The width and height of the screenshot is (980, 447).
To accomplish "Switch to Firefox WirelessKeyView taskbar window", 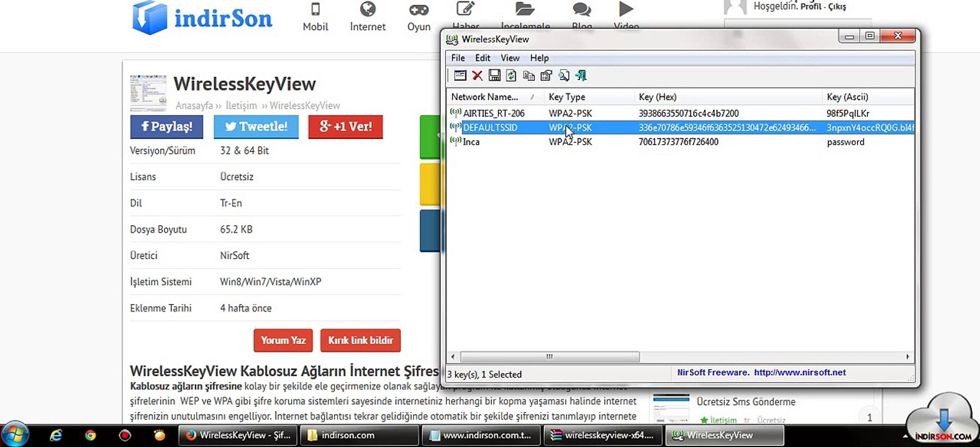I will 238,435.
